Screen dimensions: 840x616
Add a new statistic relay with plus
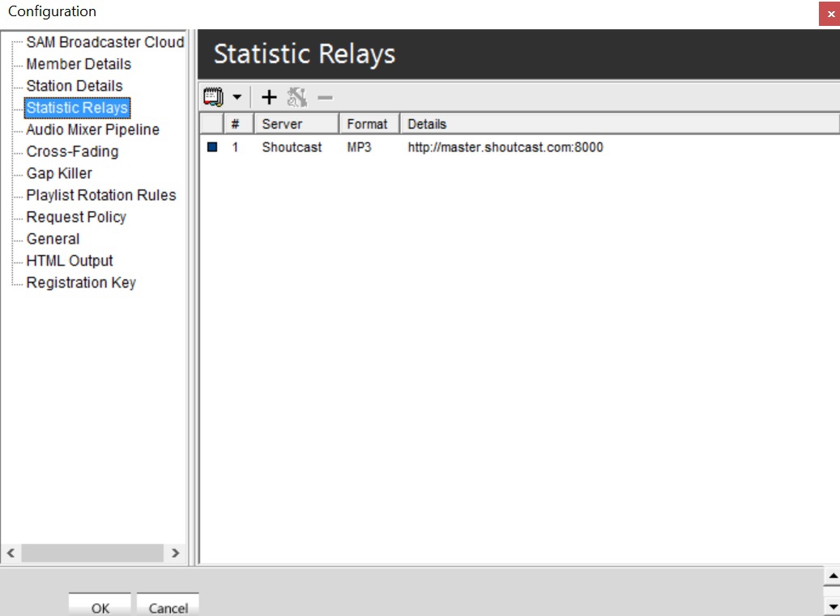(x=269, y=97)
